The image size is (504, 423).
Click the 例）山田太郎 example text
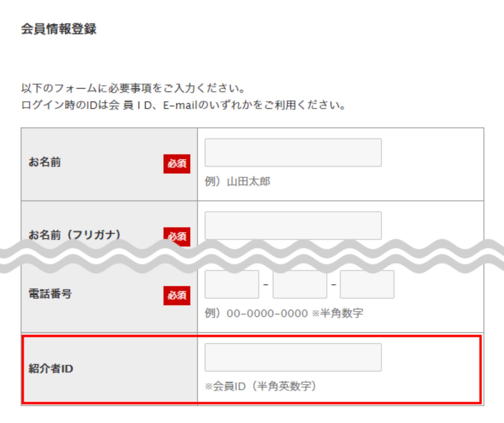pos(238,182)
